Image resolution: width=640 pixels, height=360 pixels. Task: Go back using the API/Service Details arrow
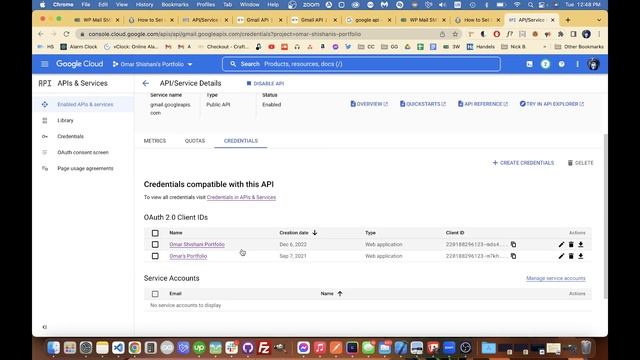[x=146, y=83]
